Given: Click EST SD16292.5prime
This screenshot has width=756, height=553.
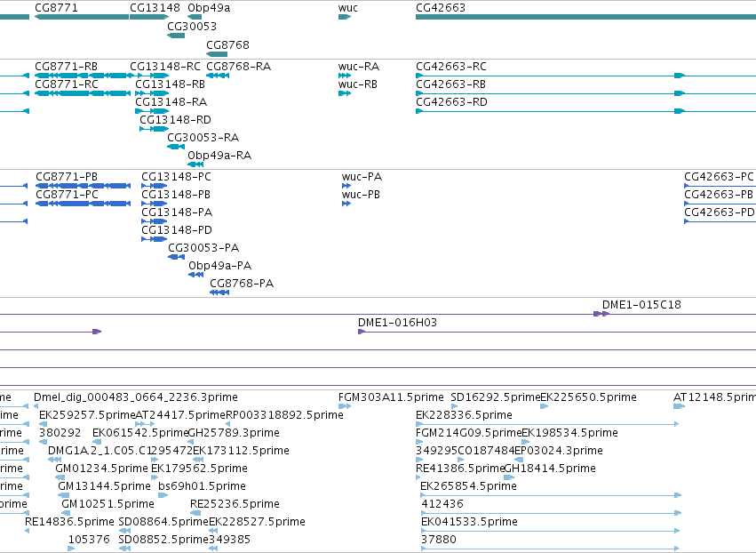Looking at the screenshot, I should tap(495, 397).
